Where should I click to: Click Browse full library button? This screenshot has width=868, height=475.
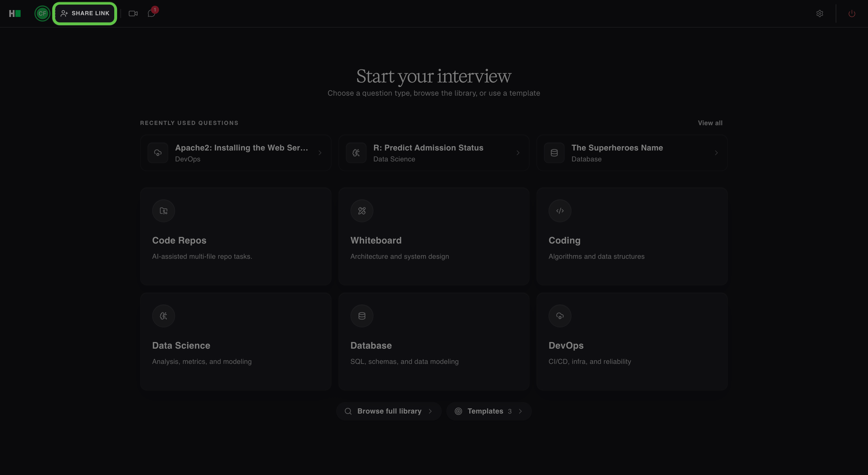(x=389, y=411)
